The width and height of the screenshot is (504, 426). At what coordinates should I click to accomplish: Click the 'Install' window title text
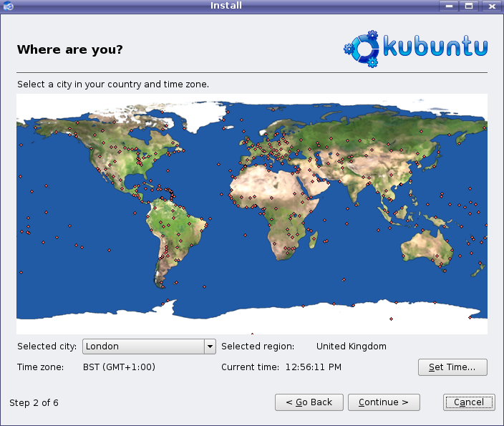[226, 6]
